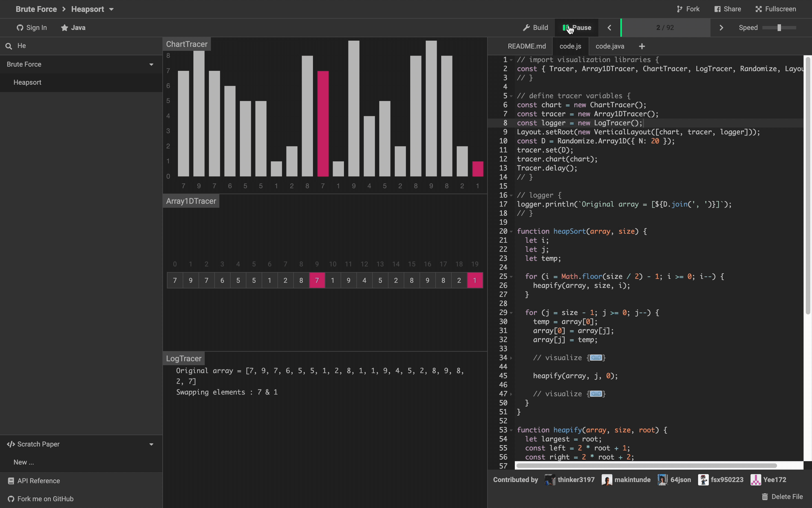Open fsx950223 contributor avatar
The width and height of the screenshot is (812, 508).
pyautogui.click(x=703, y=480)
